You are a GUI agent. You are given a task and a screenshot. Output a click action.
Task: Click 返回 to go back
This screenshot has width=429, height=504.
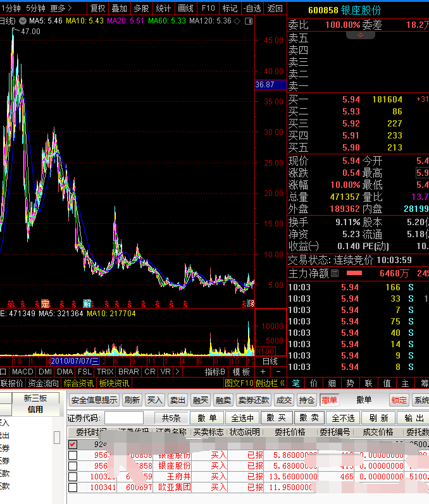[x=275, y=8]
